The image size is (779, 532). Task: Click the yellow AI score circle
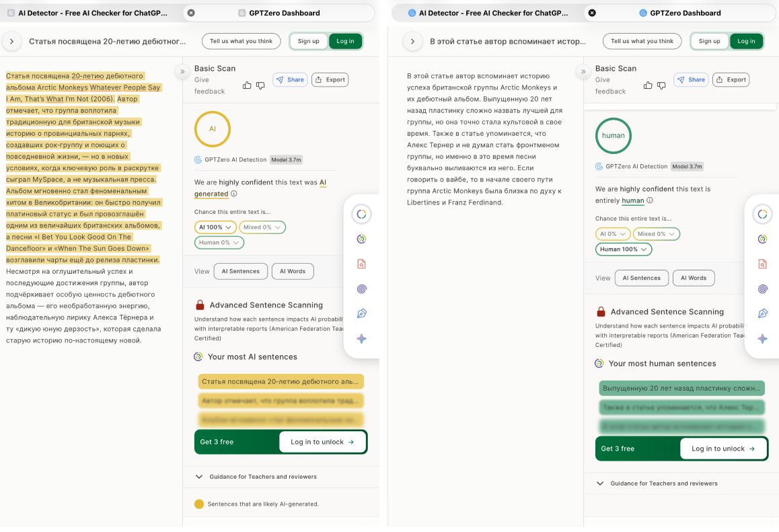point(213,128)
